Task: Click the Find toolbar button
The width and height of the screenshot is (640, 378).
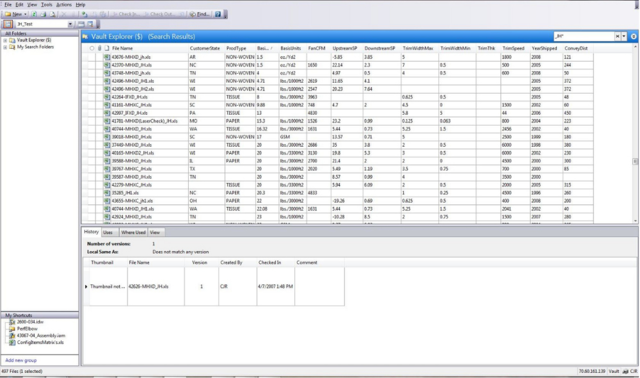Action: coord(200,14)
